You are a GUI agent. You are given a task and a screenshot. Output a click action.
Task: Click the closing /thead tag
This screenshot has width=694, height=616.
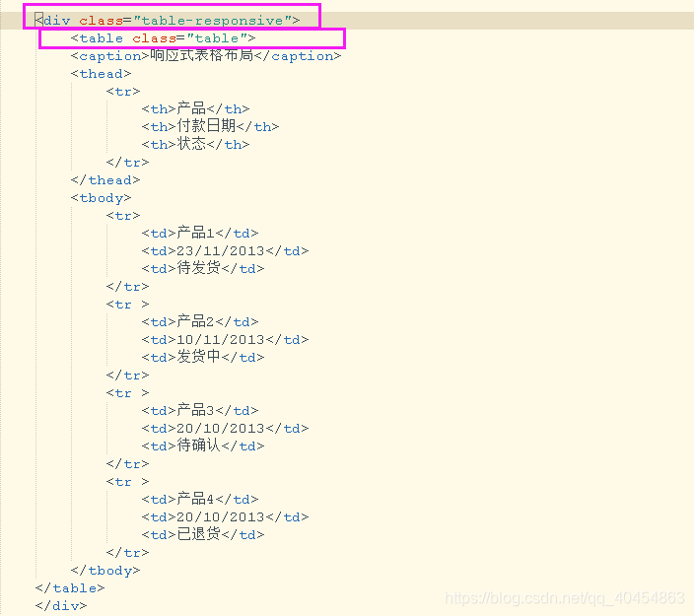point(105,179)
